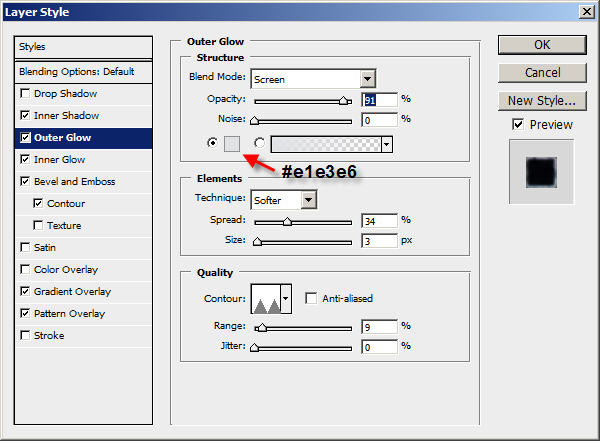Viewport: 600px width, 441px height.
Task: Select the Inner Glow style row
Action: [83, 160]
